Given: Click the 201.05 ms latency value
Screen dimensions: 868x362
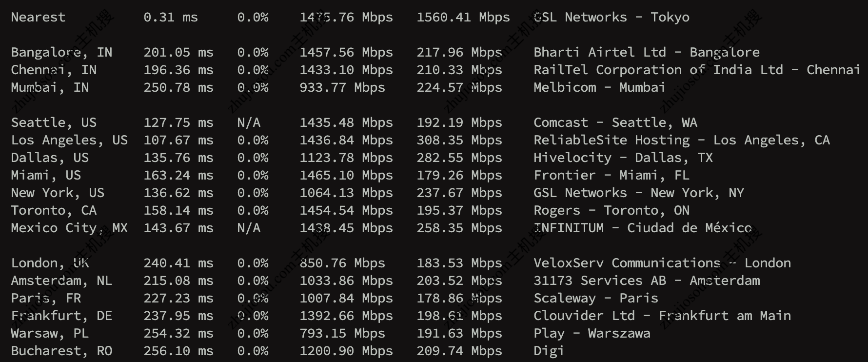Looking at the screenshot, I should 178,52.
